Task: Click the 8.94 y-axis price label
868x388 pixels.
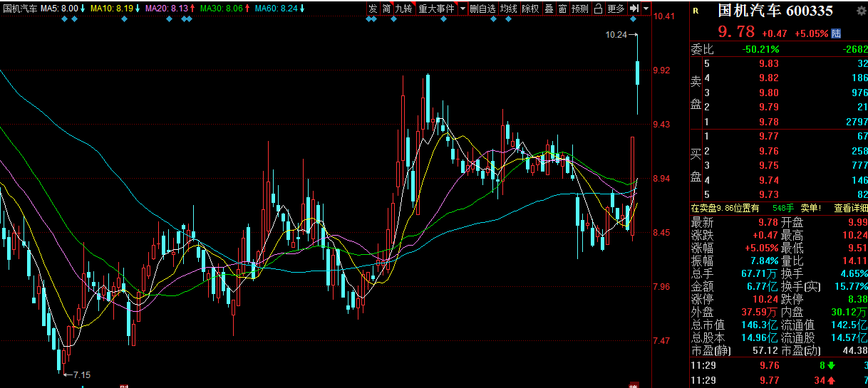Action: point(663,179)
